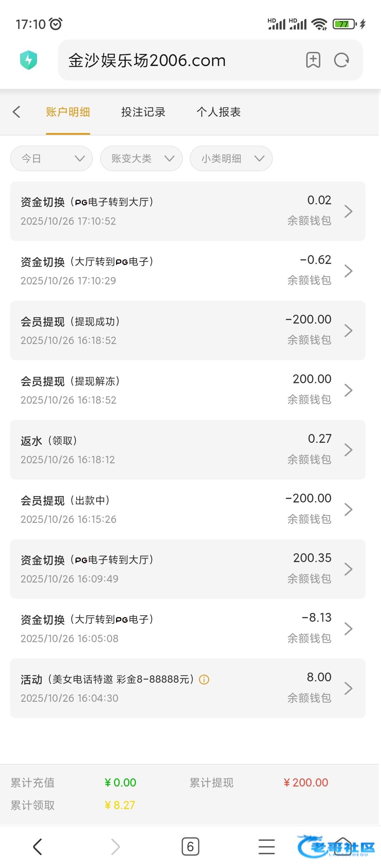Switch to the 投注记录 tab

[x=143, y=112]
